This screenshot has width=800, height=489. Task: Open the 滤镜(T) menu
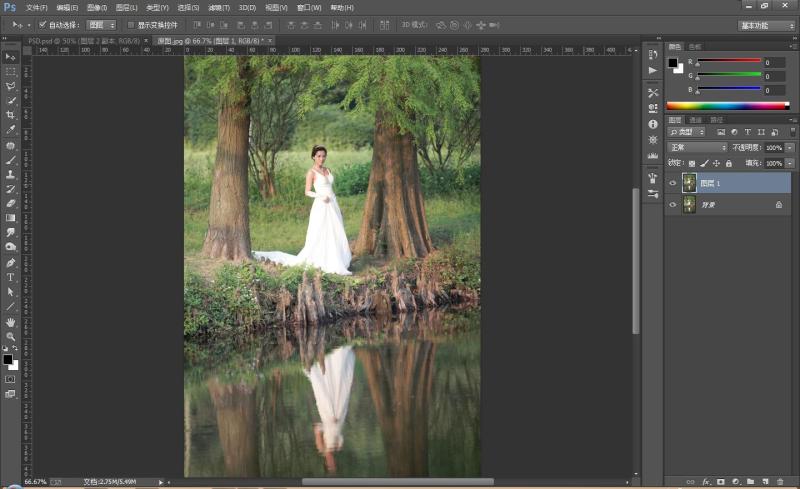click(x=219, y=8)
